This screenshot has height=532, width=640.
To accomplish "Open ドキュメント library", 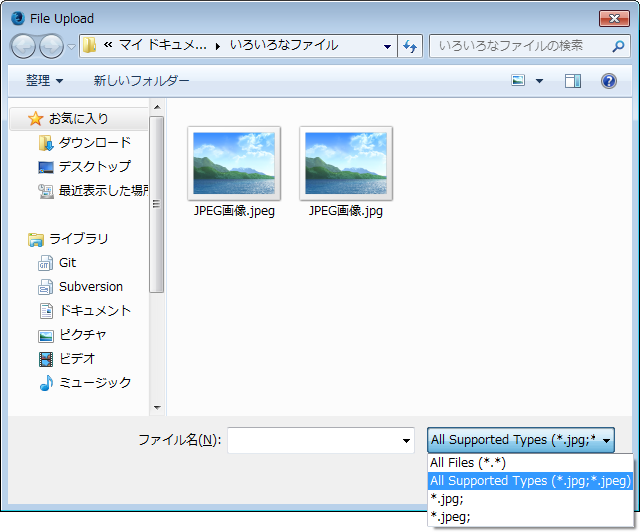I will [95, 311].
